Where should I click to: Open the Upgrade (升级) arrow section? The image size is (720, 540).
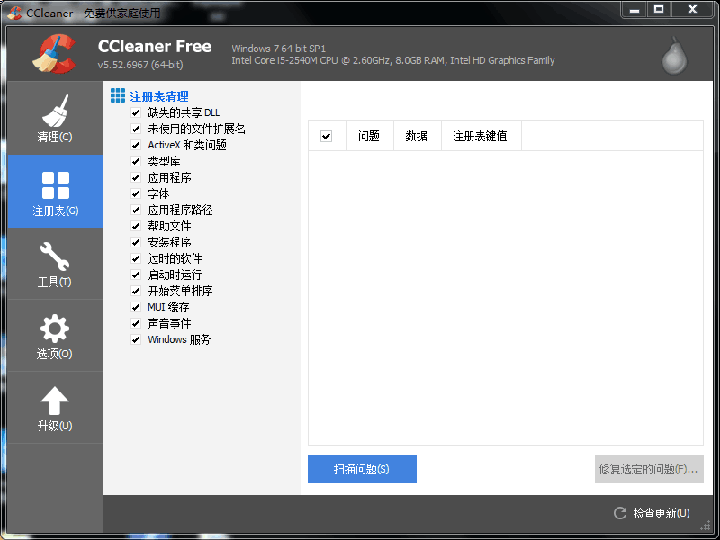click(x=55, y=408)
